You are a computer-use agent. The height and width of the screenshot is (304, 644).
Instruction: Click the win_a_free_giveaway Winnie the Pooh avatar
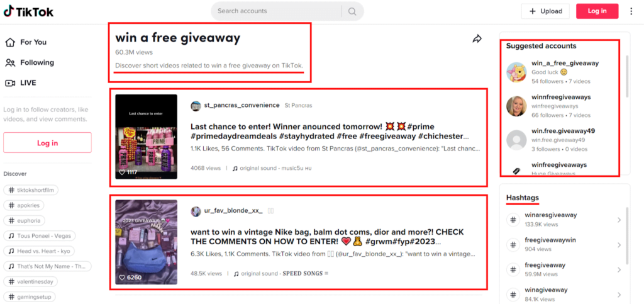[516, 72]
